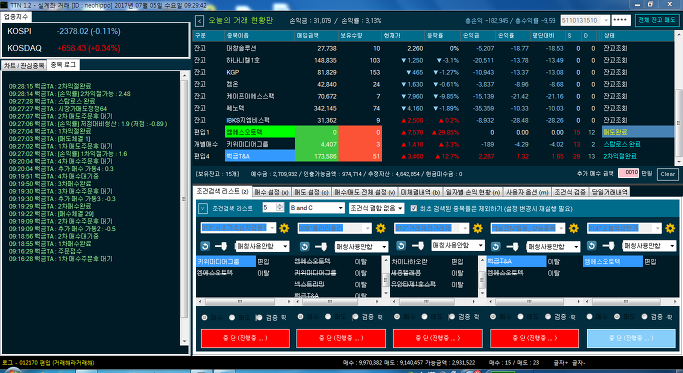The width and height of the screenshot is (683, 373).
Task: Select 매수 radio in the 013 condition column
Action: click(205, 318)
